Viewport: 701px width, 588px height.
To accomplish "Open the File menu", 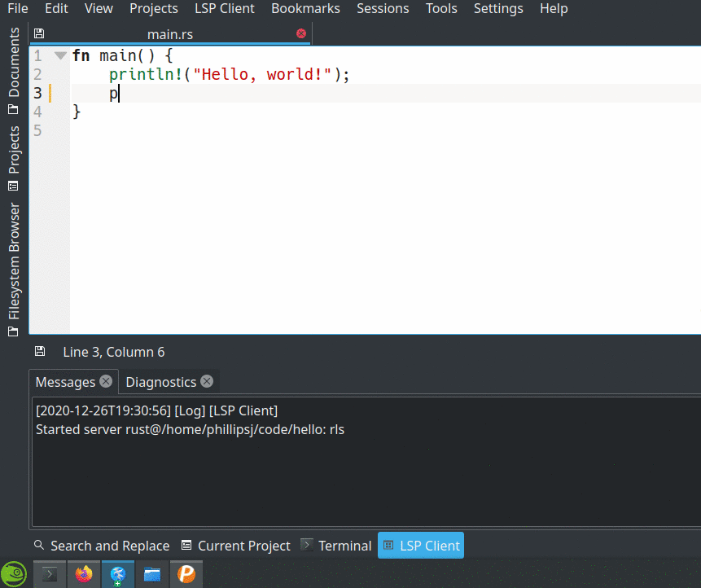I will click(x=18, y=8).
